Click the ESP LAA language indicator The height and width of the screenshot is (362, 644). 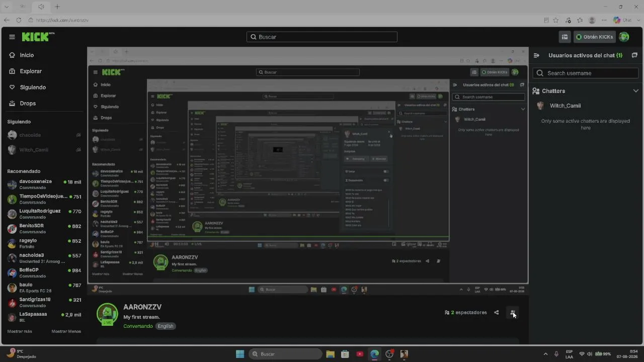tap(569, 354)
